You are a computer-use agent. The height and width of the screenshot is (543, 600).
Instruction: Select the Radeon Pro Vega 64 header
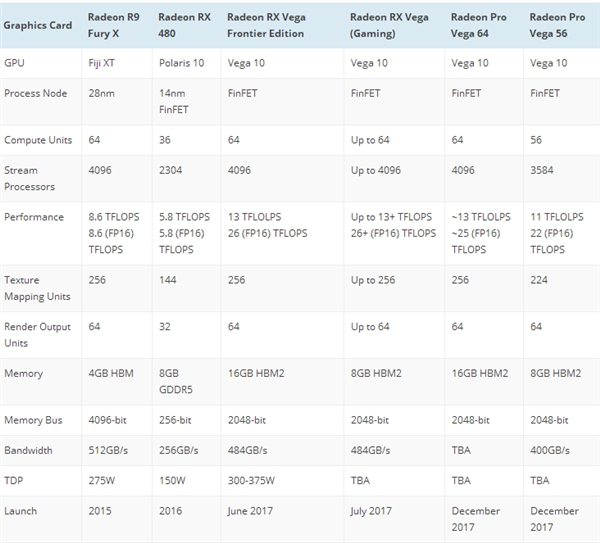click(x=481, y=25)
